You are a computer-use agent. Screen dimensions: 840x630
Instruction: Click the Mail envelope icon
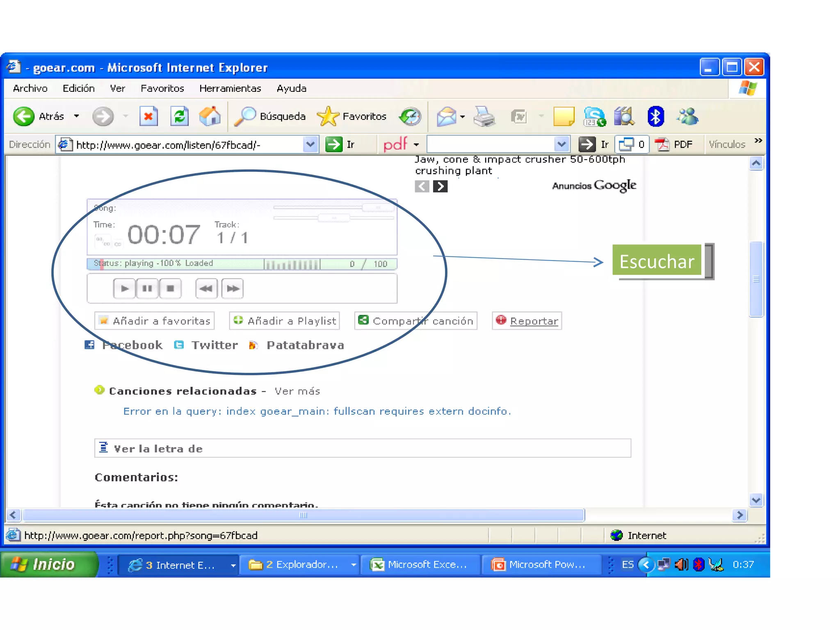click(446, 117)
